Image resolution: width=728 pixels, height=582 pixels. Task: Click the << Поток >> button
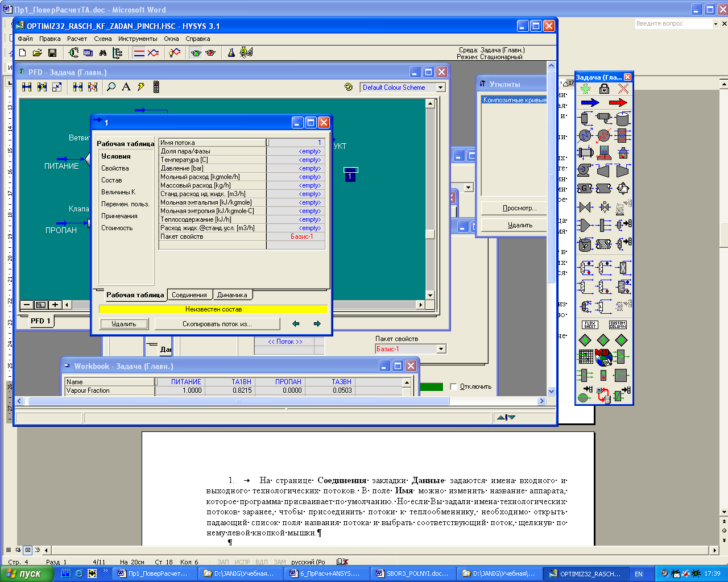[285, 342]
